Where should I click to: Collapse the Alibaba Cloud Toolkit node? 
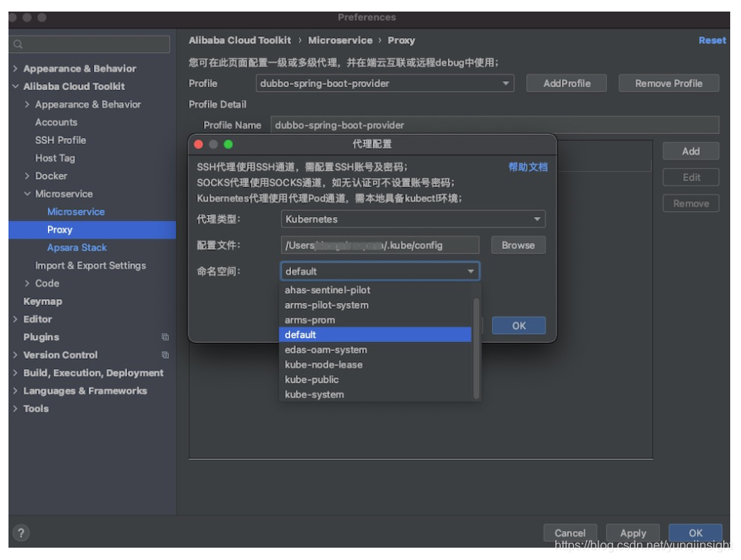click(15, 86)
